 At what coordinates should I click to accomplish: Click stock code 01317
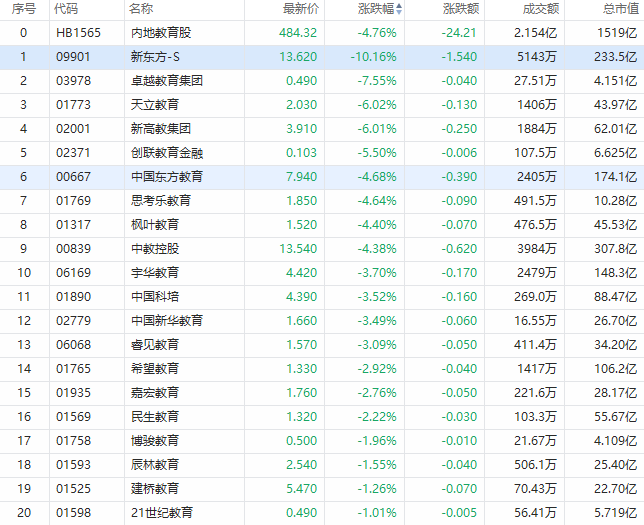[x=73, y=225]
